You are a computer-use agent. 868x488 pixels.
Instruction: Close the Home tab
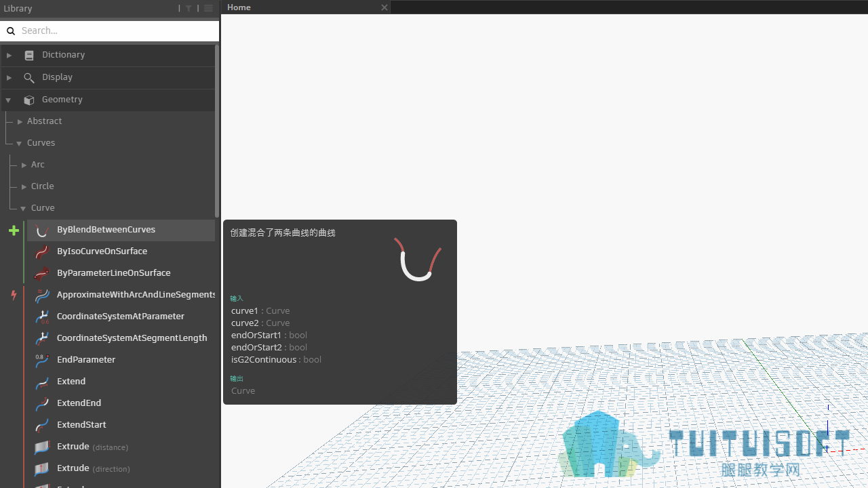pyautogui.click(x=384, y=7)
